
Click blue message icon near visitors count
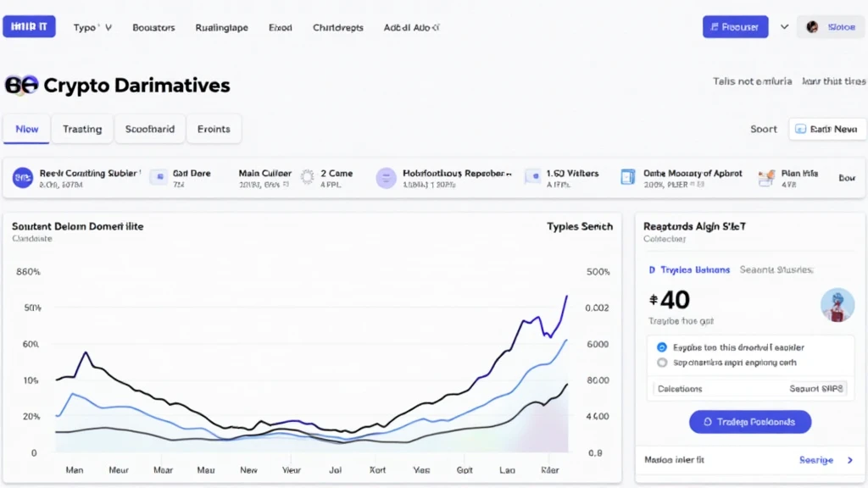(x=533, y=177)
